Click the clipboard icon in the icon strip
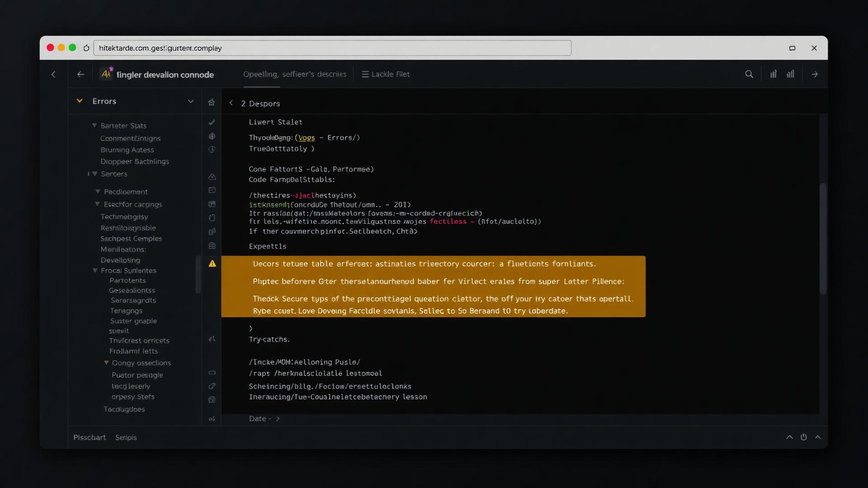 click(212, 218)
